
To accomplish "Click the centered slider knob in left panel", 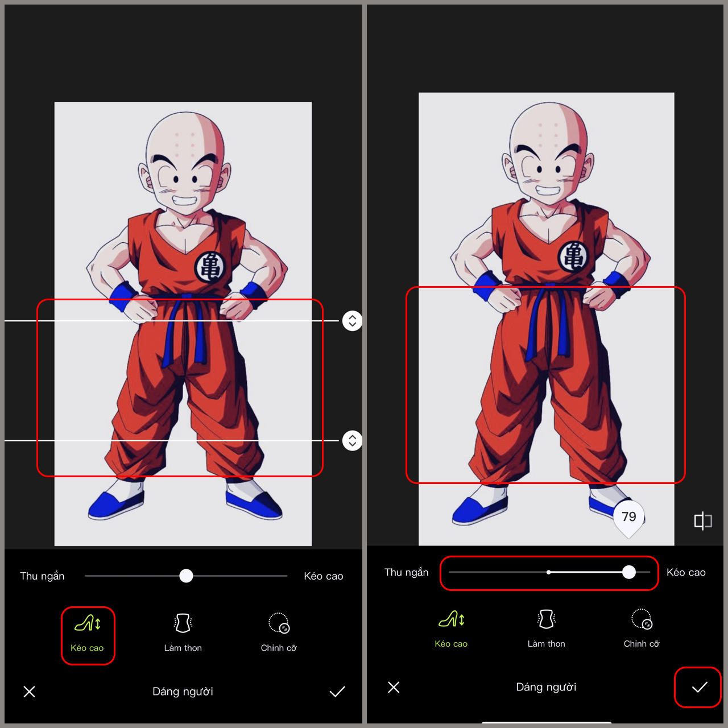I will pos(186,576).
